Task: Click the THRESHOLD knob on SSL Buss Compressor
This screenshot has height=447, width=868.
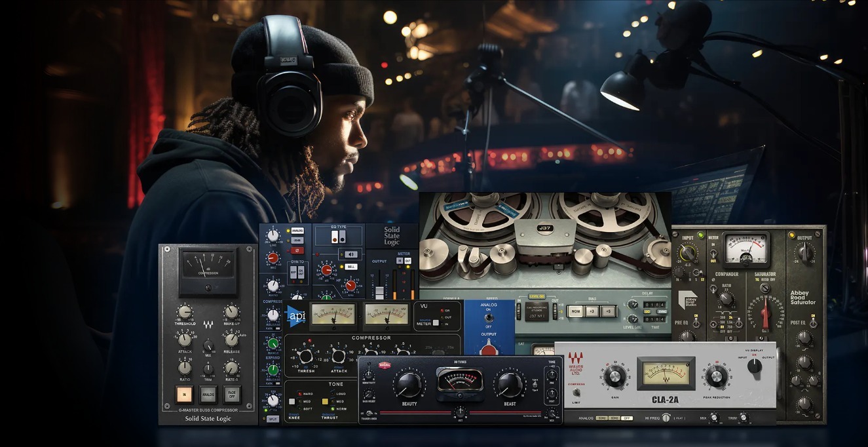Action: 185,312
